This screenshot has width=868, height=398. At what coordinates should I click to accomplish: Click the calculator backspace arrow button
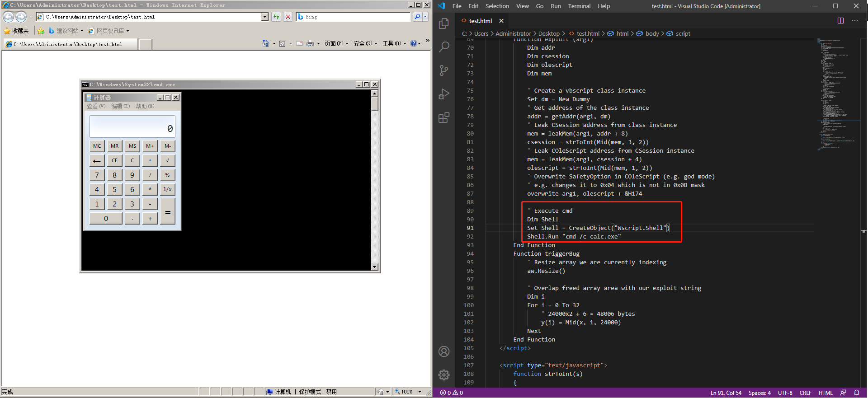[97, 160]
